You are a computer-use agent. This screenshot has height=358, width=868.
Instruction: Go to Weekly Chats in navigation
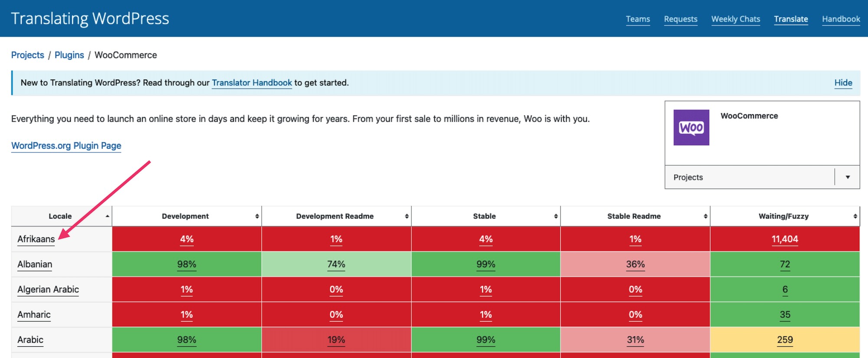[x=736, y=19]
